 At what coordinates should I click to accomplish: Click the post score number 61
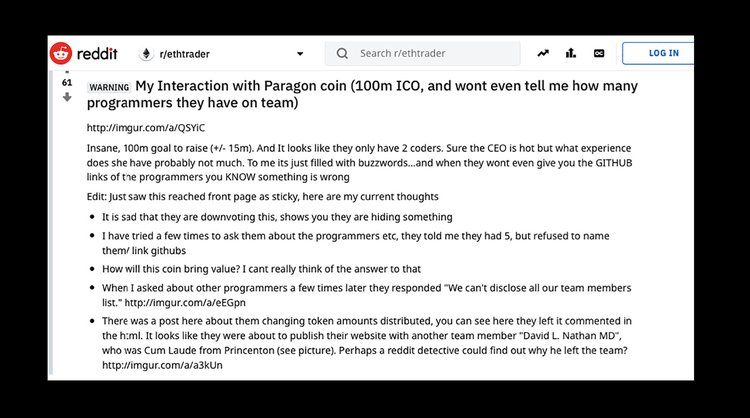[67, 84]
